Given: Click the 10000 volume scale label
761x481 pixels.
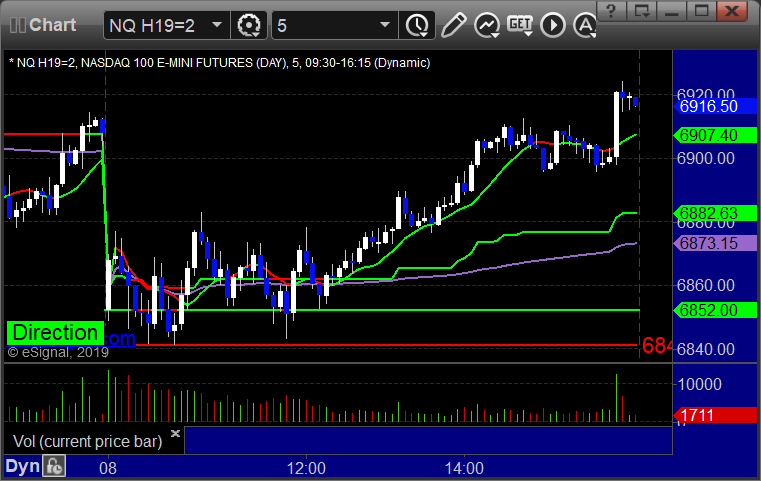Looking at the screenshot, I should tap(699, 384).
